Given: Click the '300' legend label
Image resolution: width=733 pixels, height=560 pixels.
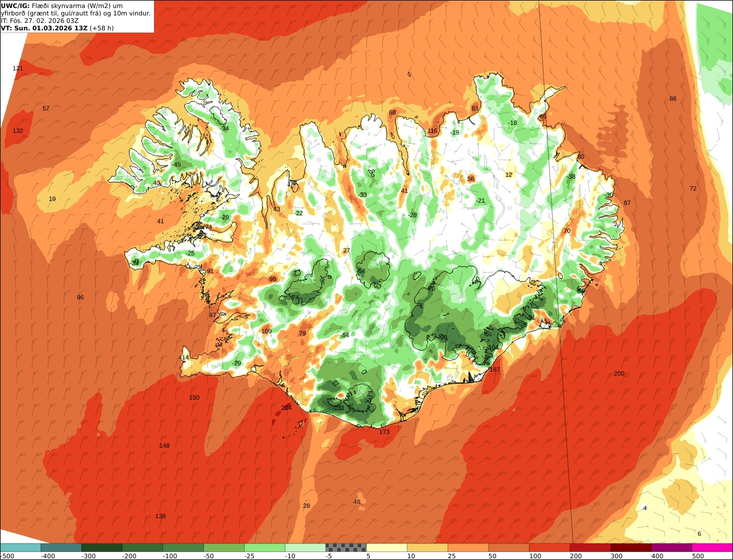Looking at the screenshot, I should coord(616,556).
